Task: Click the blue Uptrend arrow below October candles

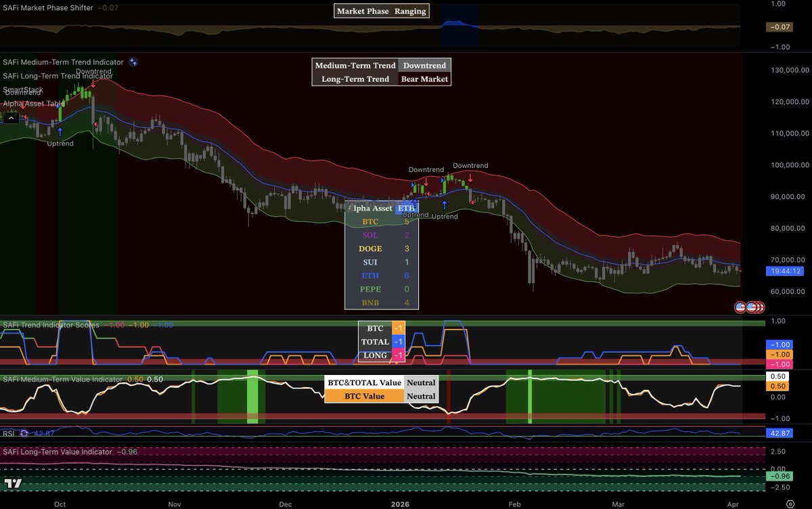Action: (60, 132)
